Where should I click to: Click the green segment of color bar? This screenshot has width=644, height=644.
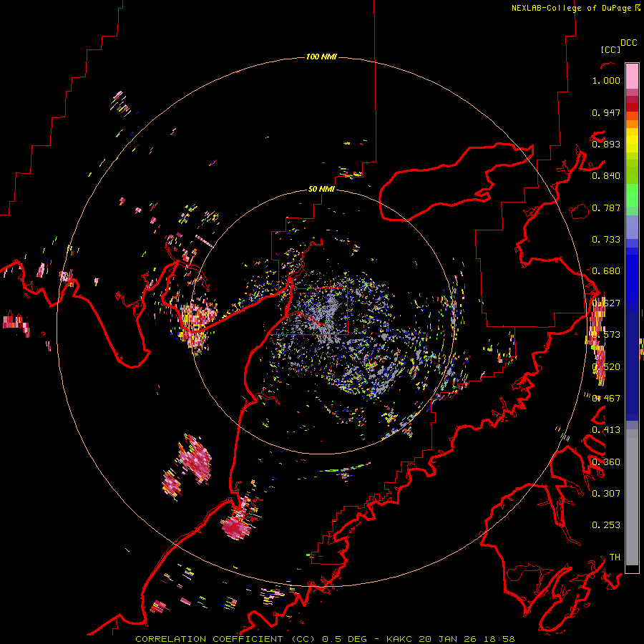[632, 195]
